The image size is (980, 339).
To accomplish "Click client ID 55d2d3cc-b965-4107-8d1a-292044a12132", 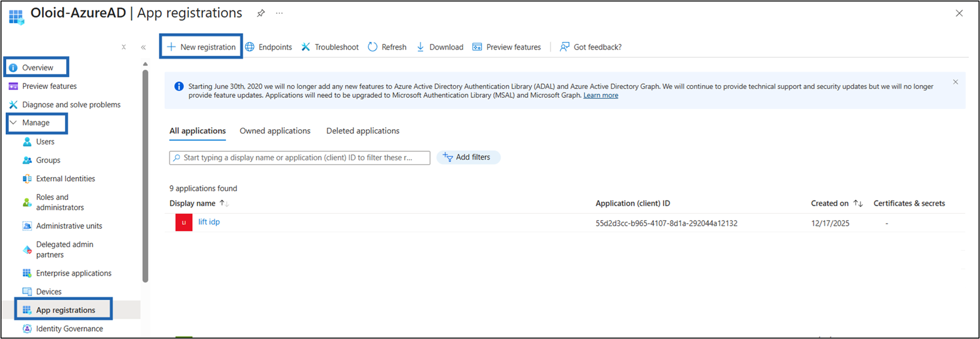I will tap(666, 224).
